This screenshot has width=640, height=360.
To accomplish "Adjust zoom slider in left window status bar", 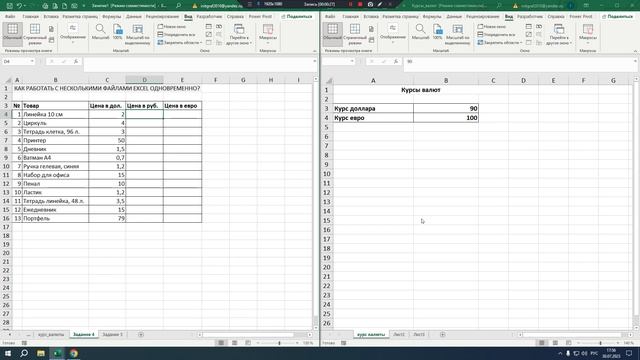I will point(279,343).
